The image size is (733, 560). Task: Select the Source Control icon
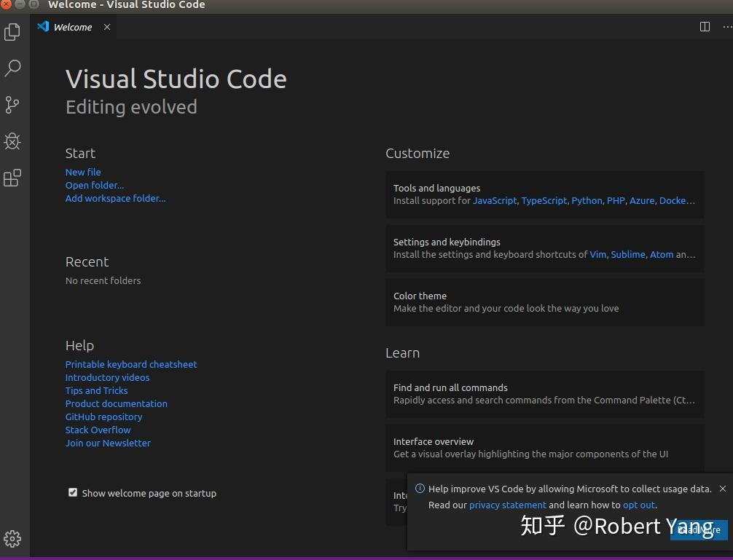(x=12, y=105)
